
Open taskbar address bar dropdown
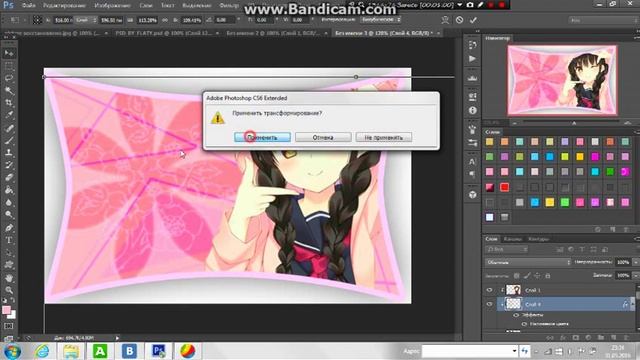click(x=514, y=351)
